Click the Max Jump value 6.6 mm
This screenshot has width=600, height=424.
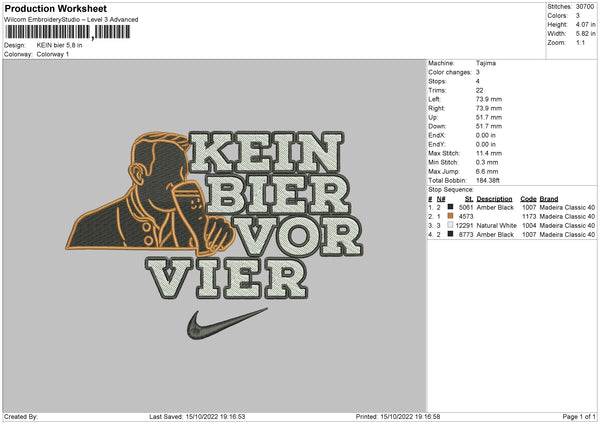pyautogui.click(x=487, y=171)
